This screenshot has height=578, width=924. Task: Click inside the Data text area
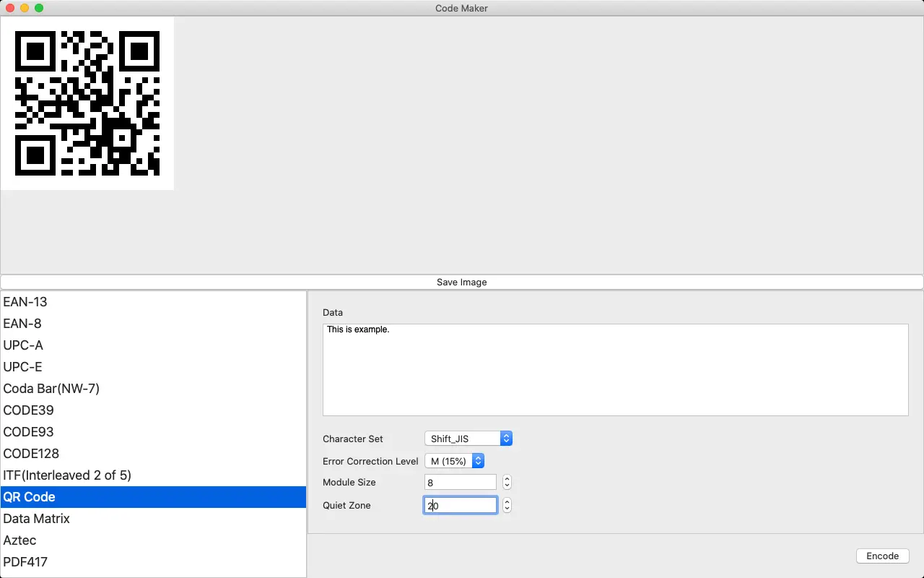[x=614, y=368]
